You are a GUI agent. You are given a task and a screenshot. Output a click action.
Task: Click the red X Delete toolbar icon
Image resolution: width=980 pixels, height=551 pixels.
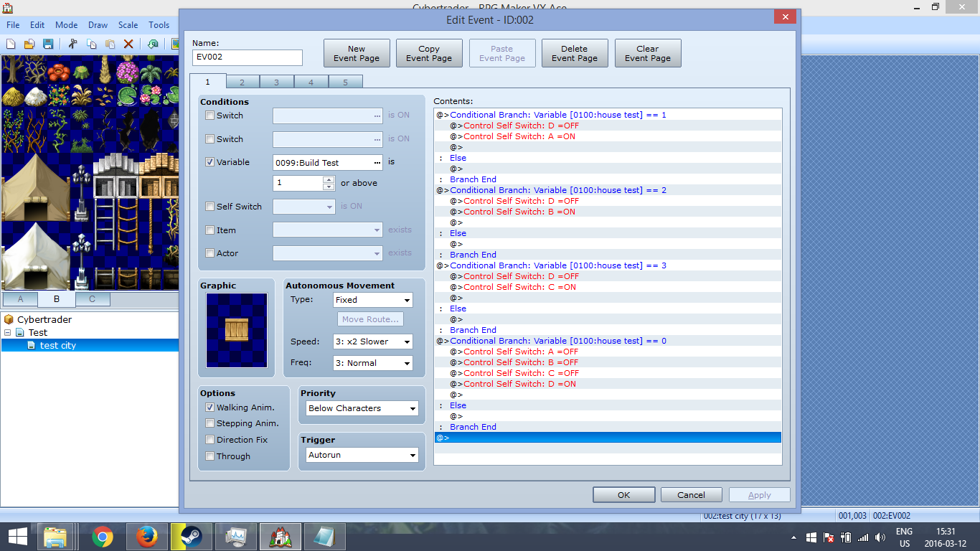click(128, 44)
